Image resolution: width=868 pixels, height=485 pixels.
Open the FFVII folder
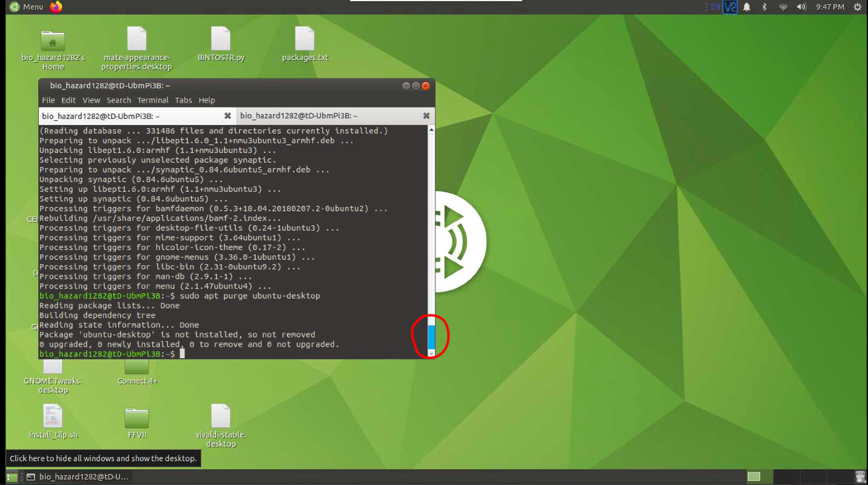pos(136,419)
